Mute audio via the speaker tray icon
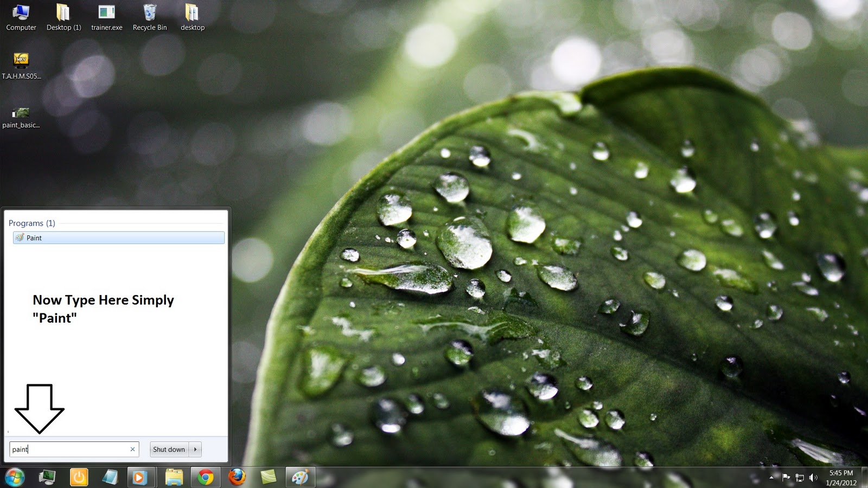The image size is (868, 488). [x=812, y=478]
